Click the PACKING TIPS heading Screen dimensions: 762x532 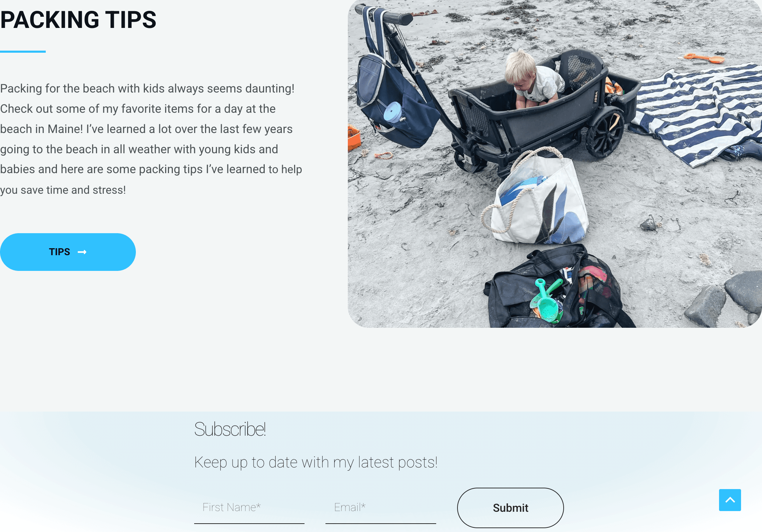[x=78, y=20]
